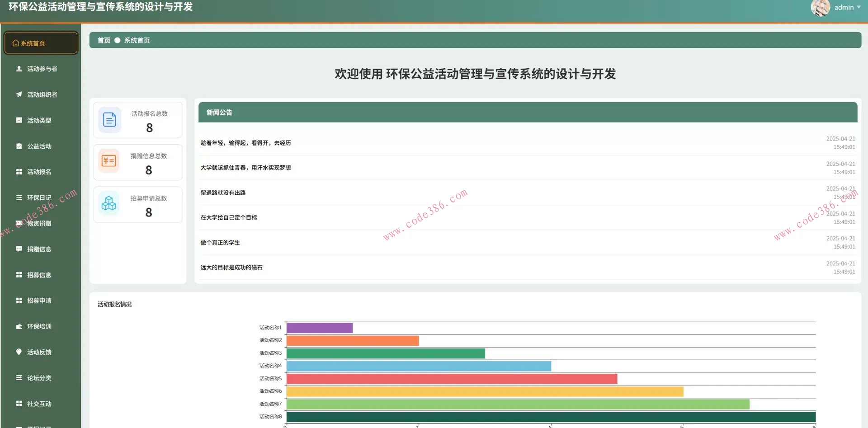868x428 pixels.
Task: Go to 招募信息 in the sidebar
Action: [x=39, y=275]
